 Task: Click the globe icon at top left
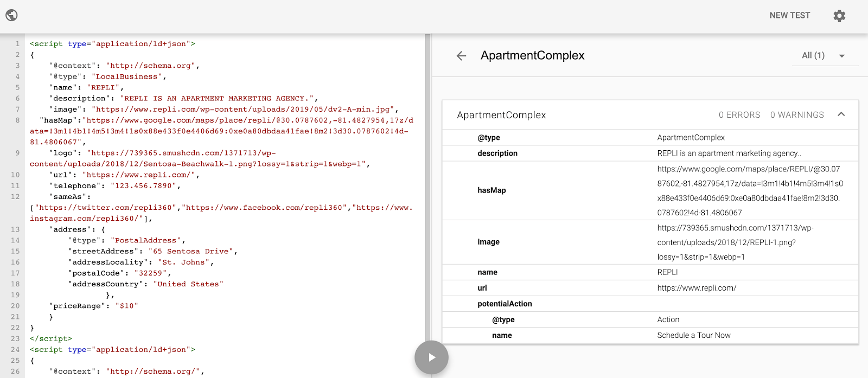pos(11,15)
